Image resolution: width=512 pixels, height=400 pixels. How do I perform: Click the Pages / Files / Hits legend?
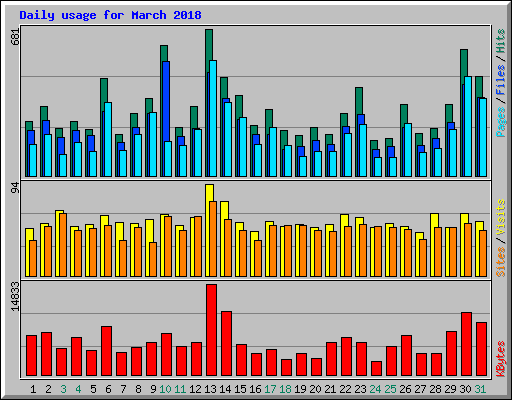501,83
